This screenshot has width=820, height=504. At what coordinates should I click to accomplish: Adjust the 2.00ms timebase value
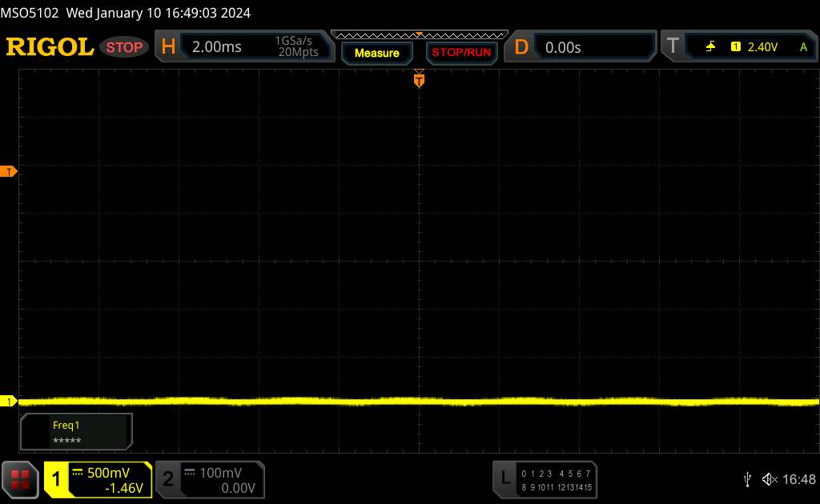click(x=216, y=47)
